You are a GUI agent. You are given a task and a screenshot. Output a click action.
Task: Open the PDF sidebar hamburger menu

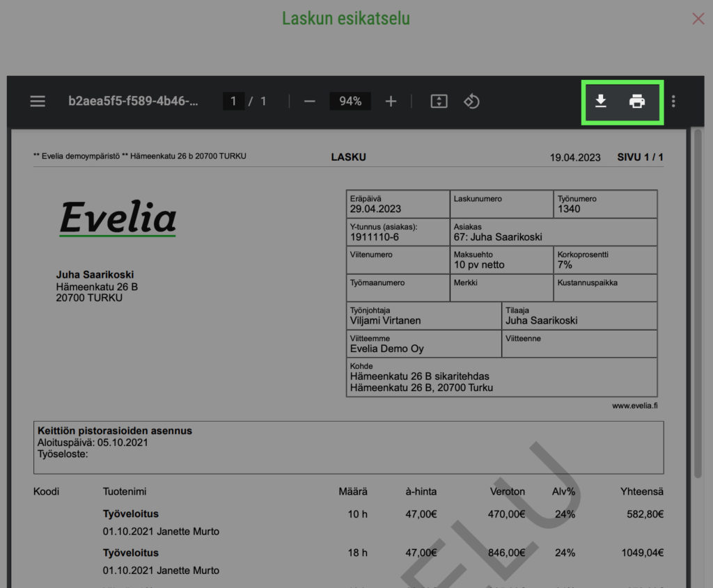38,101
